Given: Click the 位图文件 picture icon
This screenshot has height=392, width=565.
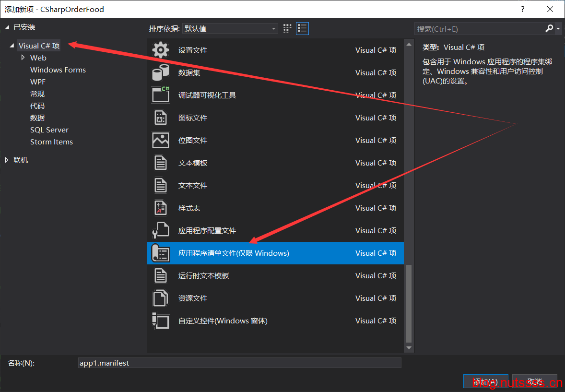Looking at the screenshot, I should [160, 140].
